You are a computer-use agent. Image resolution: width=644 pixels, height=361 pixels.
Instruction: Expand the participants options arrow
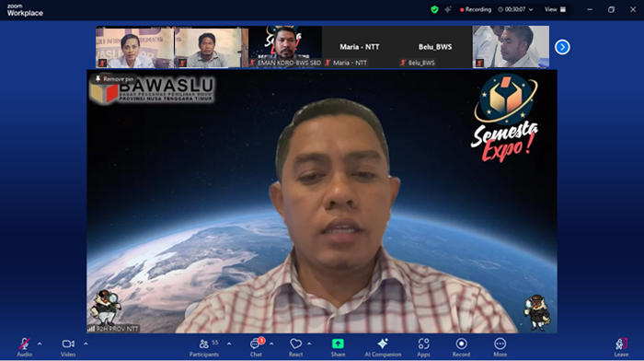tap(229, 344)
